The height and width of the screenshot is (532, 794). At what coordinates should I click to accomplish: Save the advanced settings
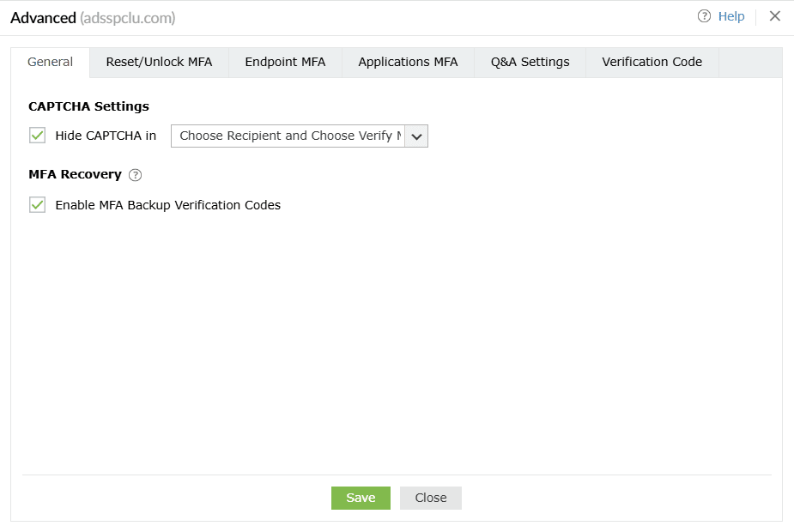pyautogui.click(x=361, y=498)
